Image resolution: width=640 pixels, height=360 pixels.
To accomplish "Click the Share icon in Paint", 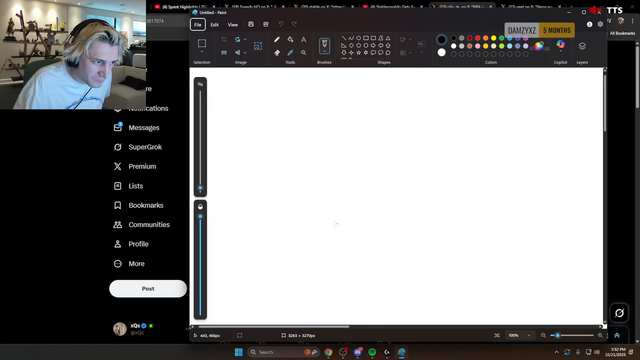I will point(266,24).
